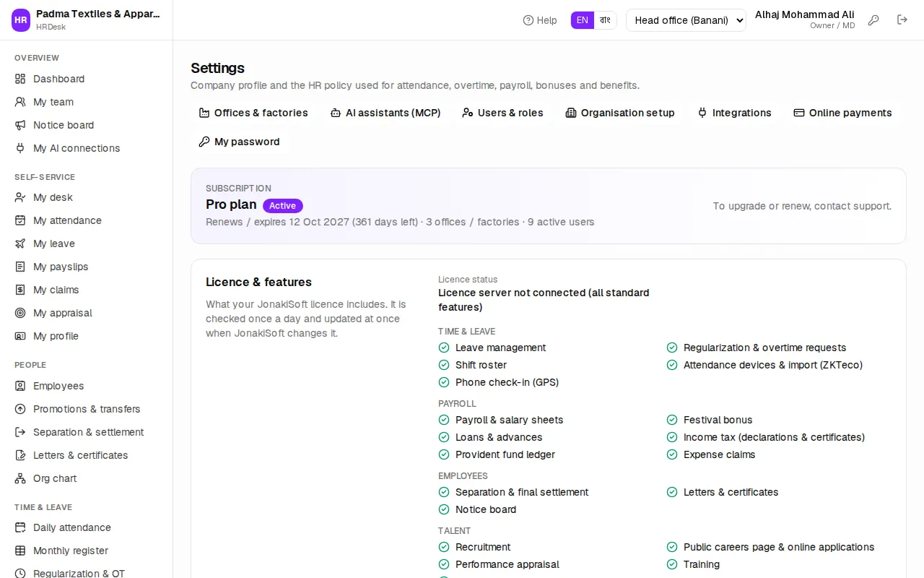Open Separation & settlement page
This screenshot has height=578, width=924.
pyautogui.click(x=87, y=432)
